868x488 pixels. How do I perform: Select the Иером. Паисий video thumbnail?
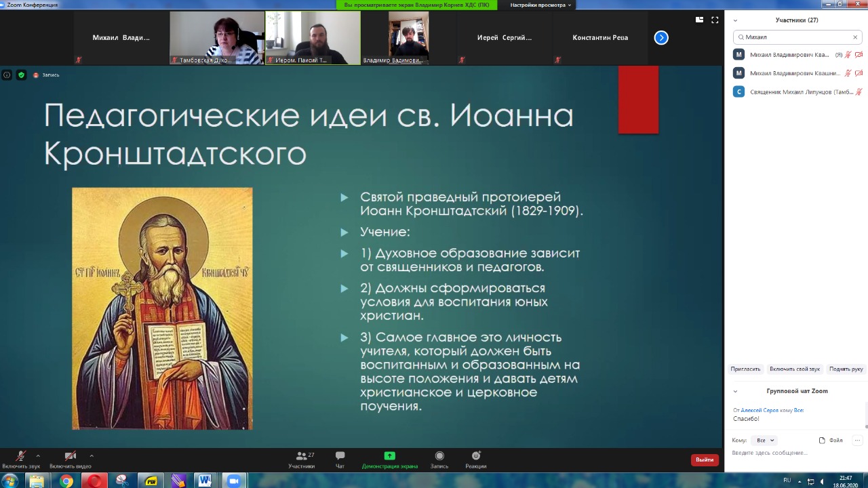(x=313, y=38)
